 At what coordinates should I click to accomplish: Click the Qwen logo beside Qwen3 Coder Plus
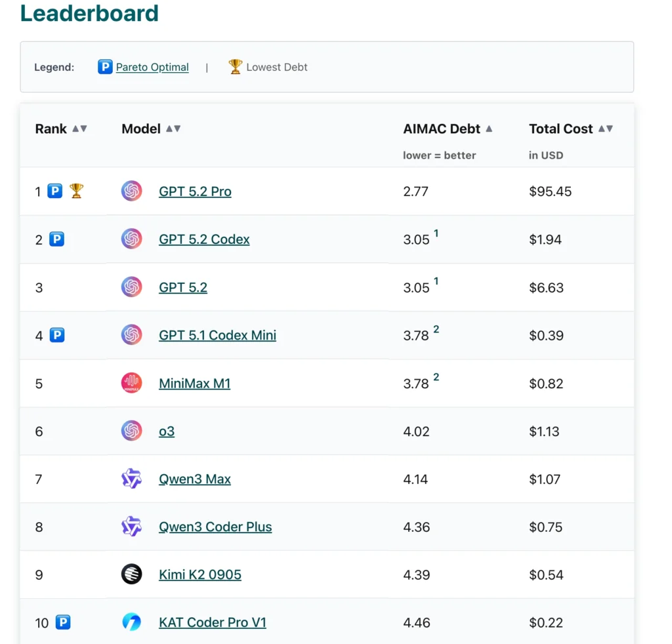(x=132, y=527)
